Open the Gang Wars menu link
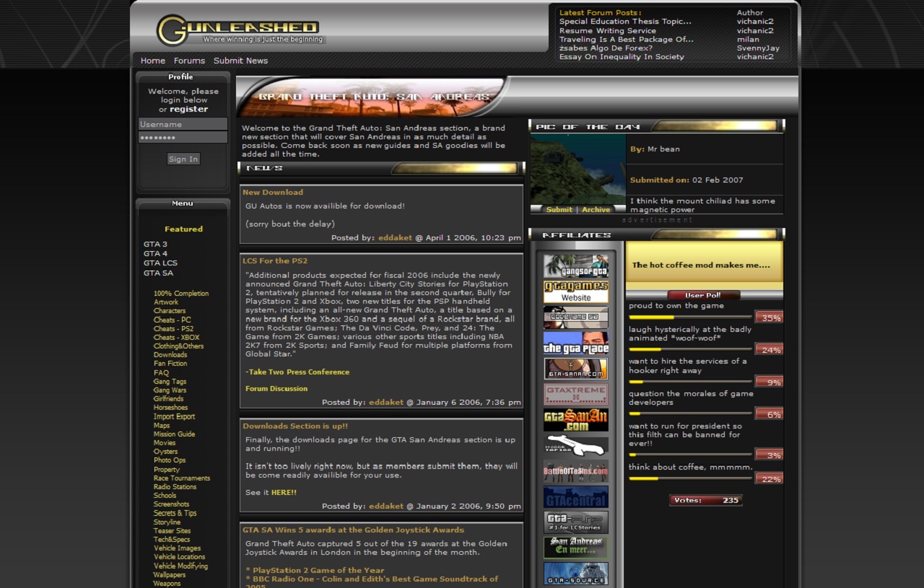 tap(170, 390)
